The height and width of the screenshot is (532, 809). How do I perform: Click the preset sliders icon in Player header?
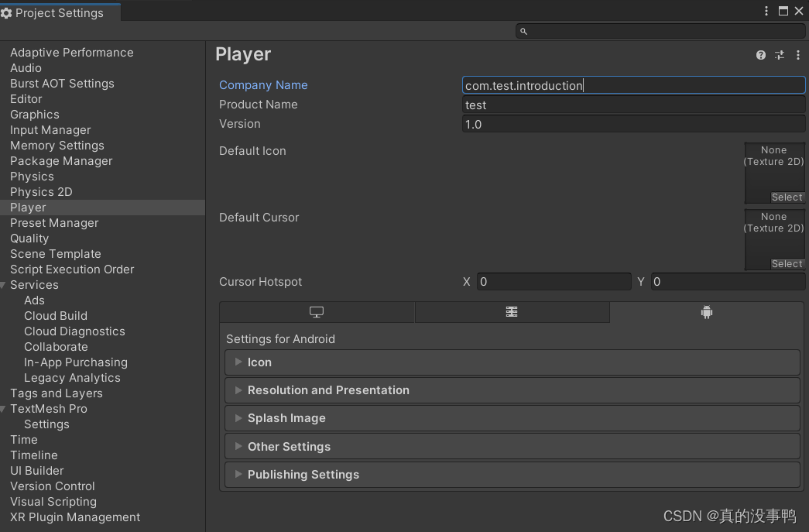click(x=779, y=55)
